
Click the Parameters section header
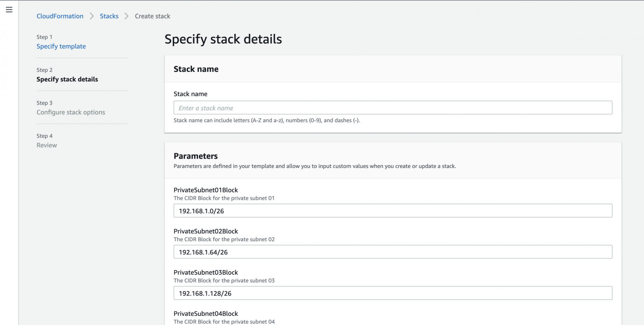[195, 156]
